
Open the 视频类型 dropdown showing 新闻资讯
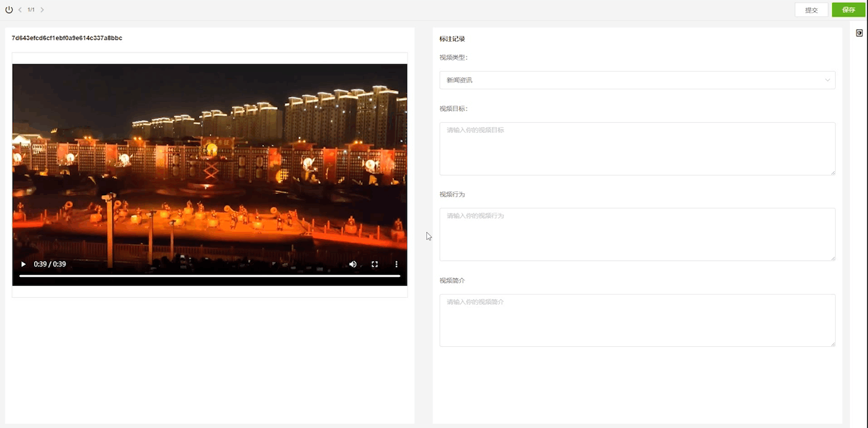pos(637,80)
